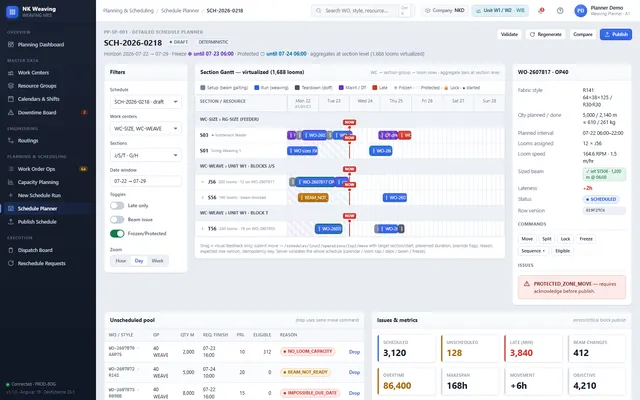Image resolution: width=640 pixels, height=400 pixels.
Task: Open Work Centers in sidebar
Action: [x=33, y=73]
